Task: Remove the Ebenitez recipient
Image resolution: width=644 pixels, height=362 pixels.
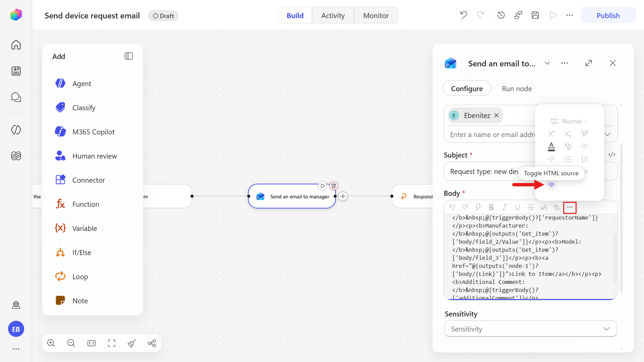Action: pos(496,115)
